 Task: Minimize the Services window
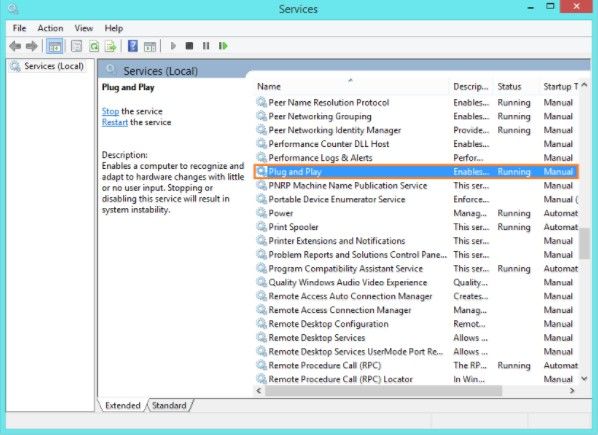pyautogui.click(x=530, y=7)
